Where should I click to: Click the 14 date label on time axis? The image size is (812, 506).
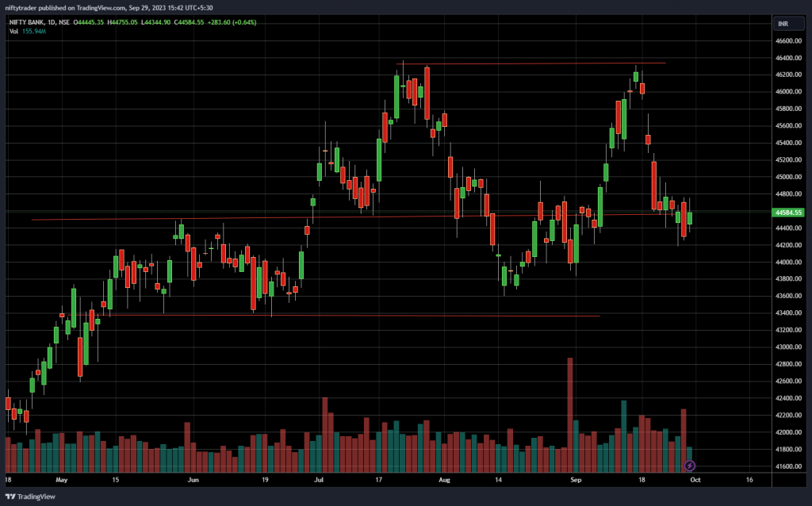[498, 480]
